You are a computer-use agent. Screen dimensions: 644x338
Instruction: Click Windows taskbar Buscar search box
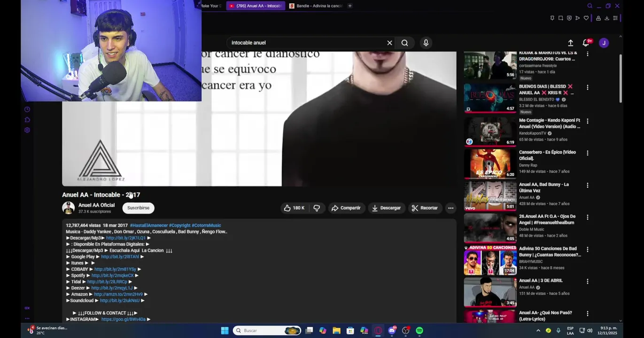click(266, 331)
